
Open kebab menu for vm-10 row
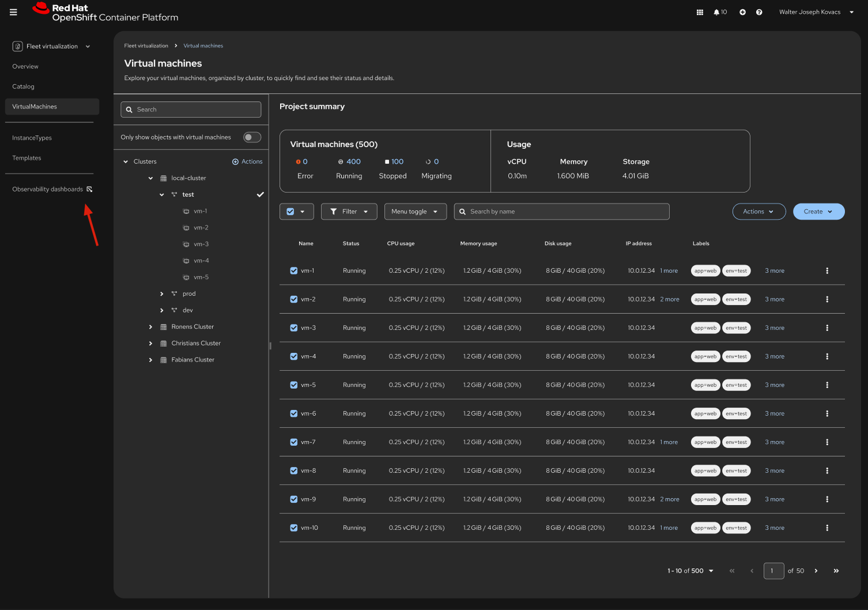[827, 528]
